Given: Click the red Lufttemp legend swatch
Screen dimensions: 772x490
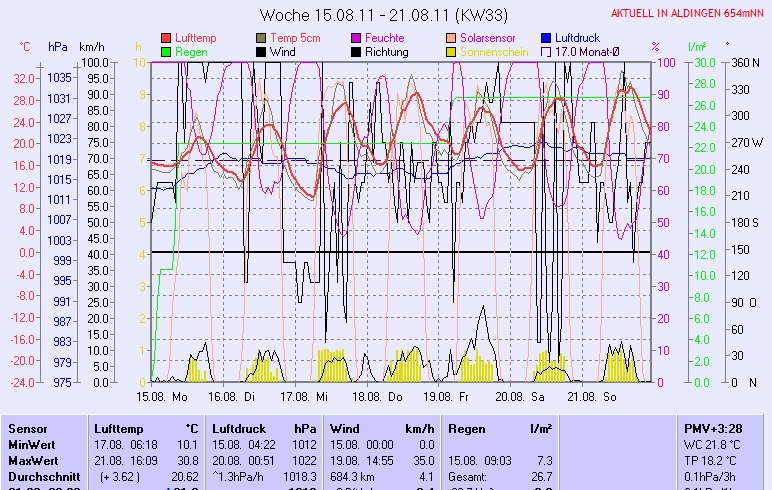Looking at the screenshot, I should coord(166,38).
